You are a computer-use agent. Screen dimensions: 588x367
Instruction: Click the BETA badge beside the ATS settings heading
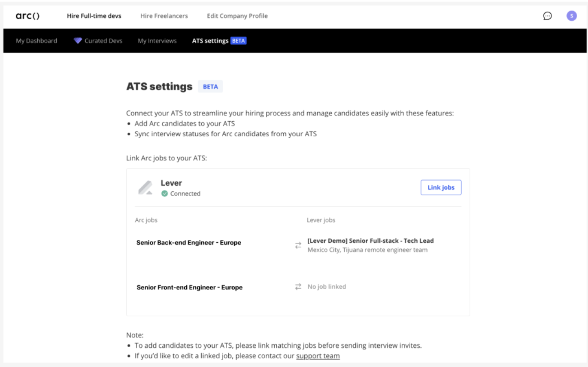pyautogui.click(x=210, y=86)
